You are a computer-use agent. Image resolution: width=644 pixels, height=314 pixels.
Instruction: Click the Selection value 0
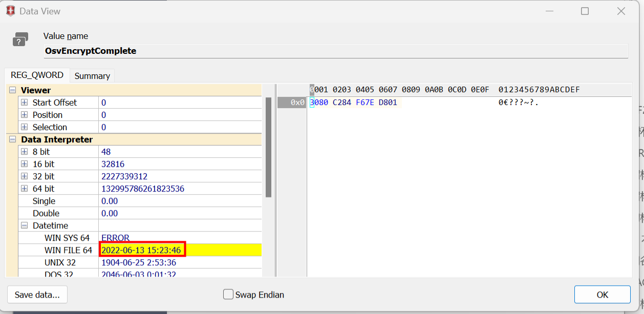pyautogui.click(x=104, y=127)
